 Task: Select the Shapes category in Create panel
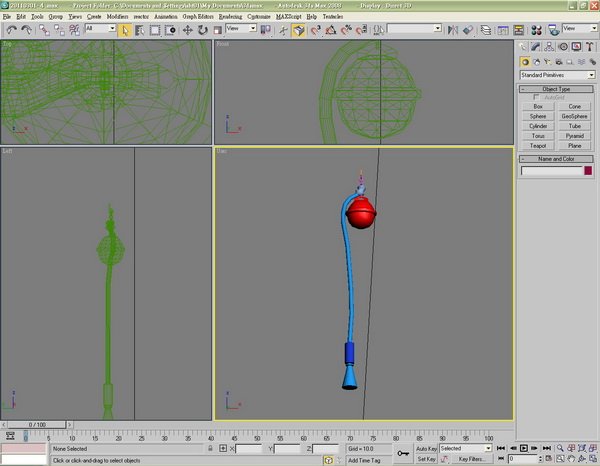536,62
